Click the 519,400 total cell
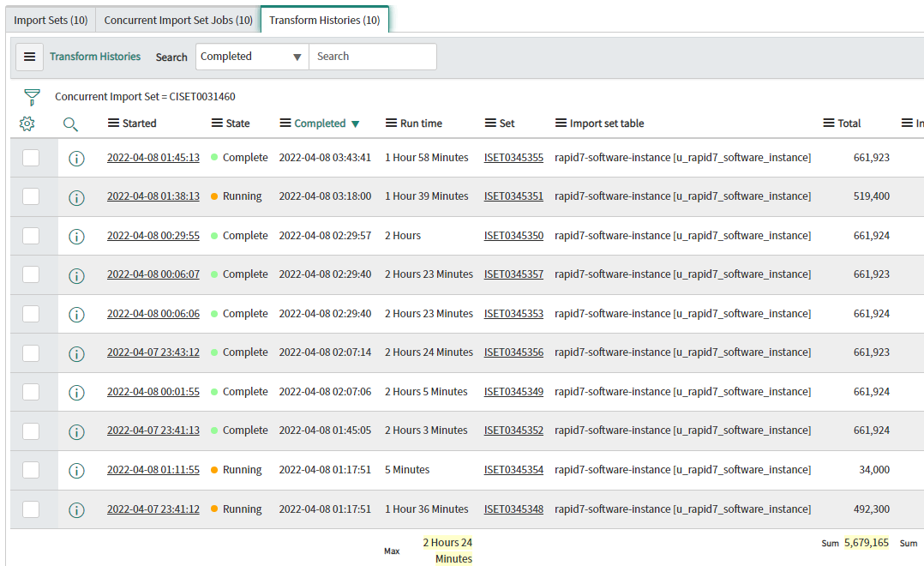924x566 pixels. (x=872, y=196)
